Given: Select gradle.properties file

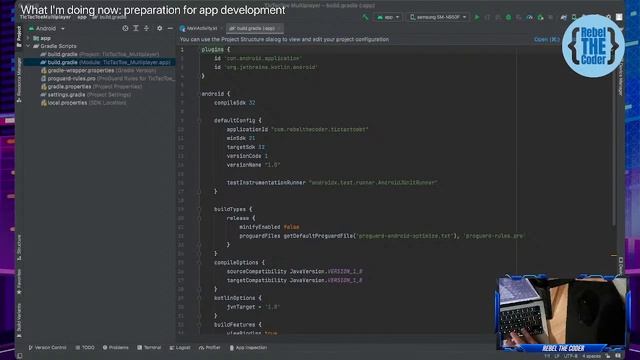Looking at the screenshot, I should click(x=91, y=87).
